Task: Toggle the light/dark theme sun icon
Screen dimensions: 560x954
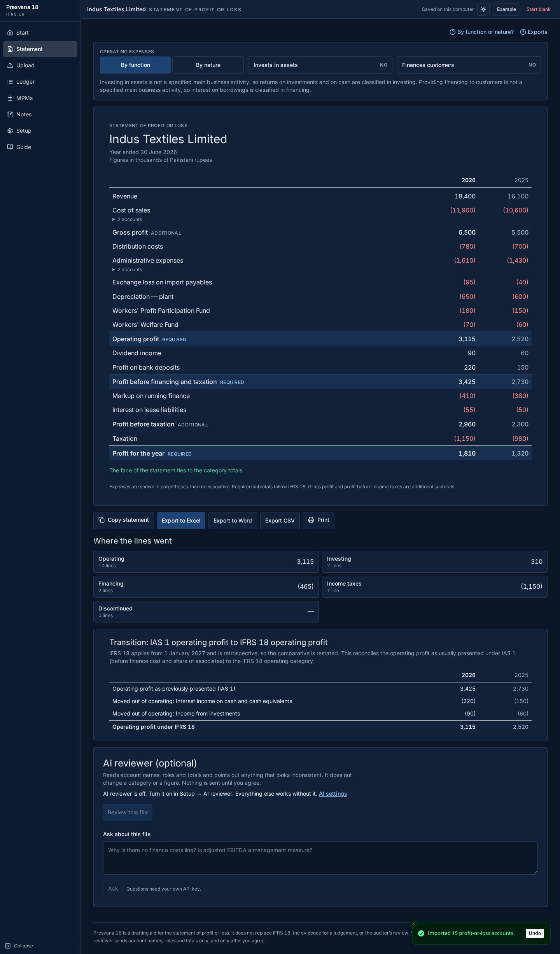Action: (x=483, y=9)
